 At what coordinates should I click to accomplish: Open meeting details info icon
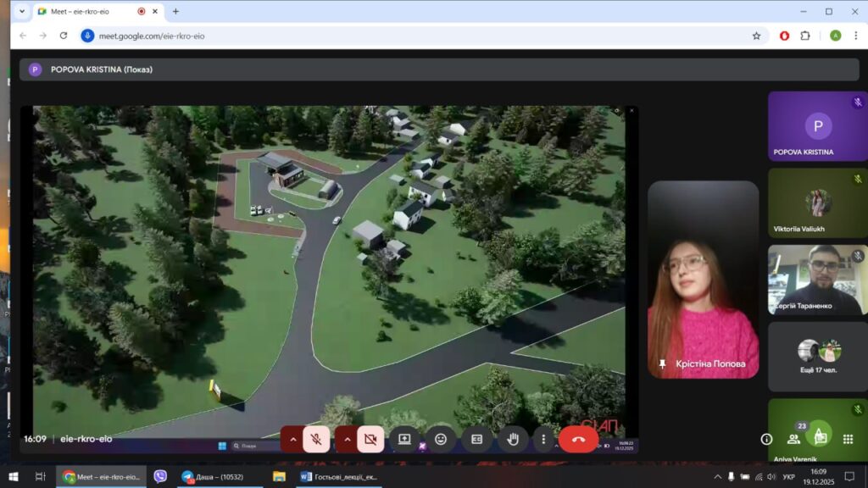pyautogui.click(x=766, y=439)
